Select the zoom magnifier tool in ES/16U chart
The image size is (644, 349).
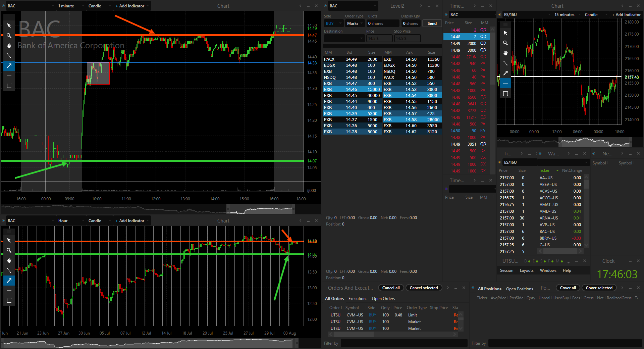point(505,43)
